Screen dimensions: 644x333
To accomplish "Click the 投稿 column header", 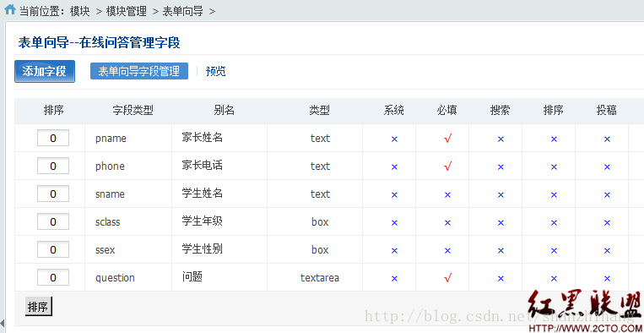I will (x=607, y=110).
